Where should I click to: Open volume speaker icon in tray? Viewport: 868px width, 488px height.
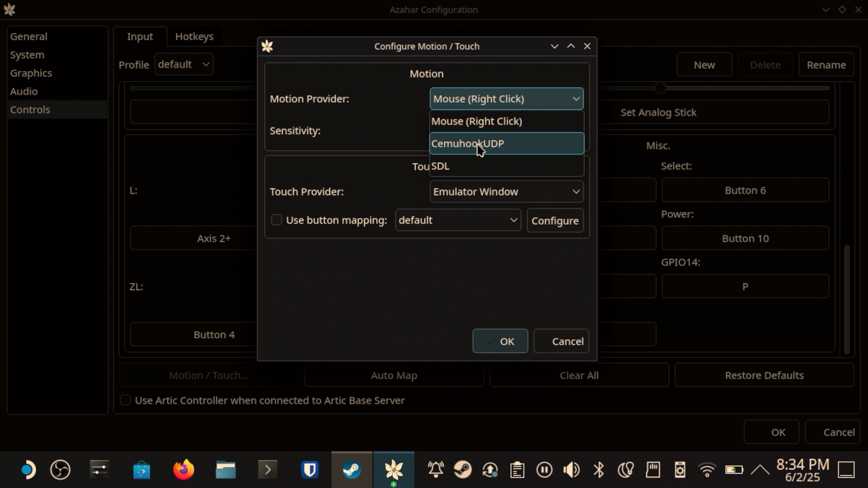pyautogui.click(x=571, y=470)
